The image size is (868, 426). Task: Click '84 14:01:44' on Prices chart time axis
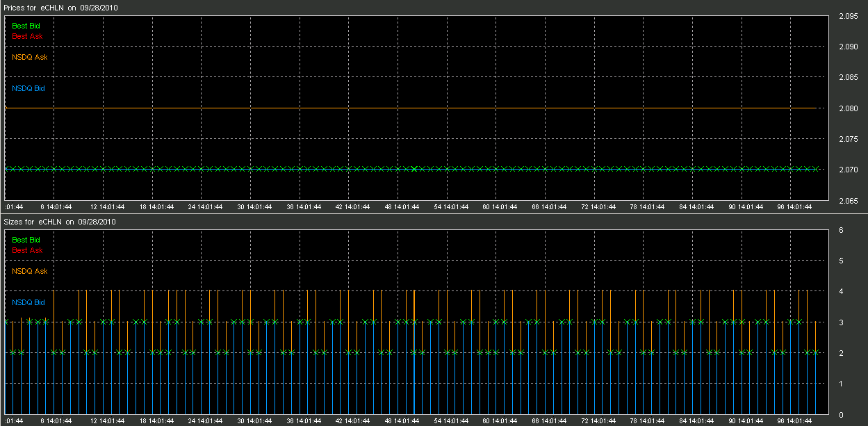click(x=698, y=206)
